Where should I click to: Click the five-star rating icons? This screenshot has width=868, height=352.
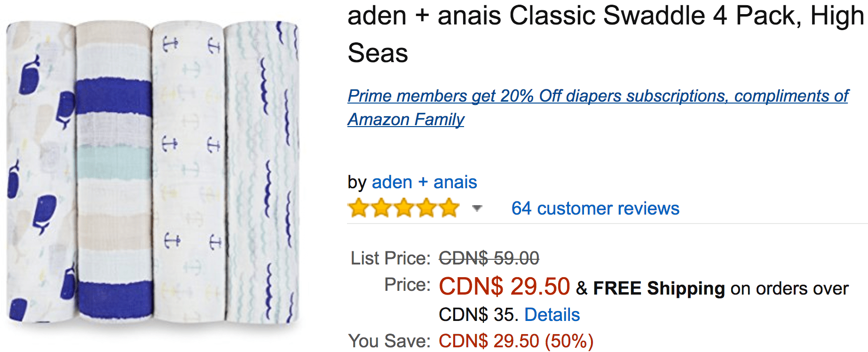tap(404, 208)
